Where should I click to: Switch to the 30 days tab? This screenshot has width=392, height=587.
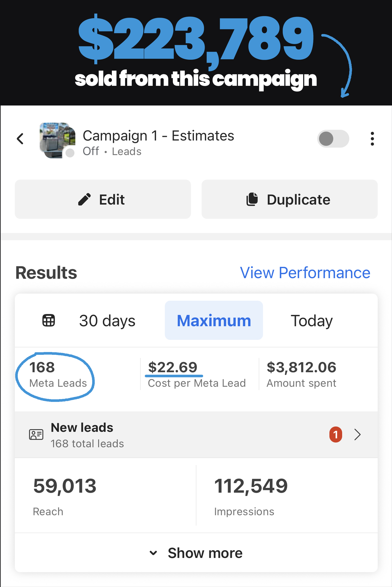[x=107, y=321]
